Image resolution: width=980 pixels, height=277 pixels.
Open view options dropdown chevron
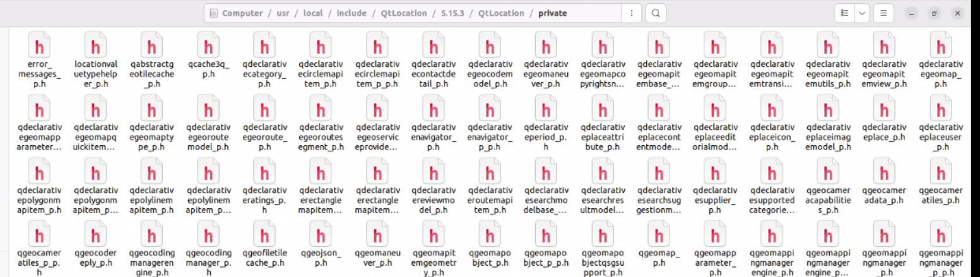point(863,13)
